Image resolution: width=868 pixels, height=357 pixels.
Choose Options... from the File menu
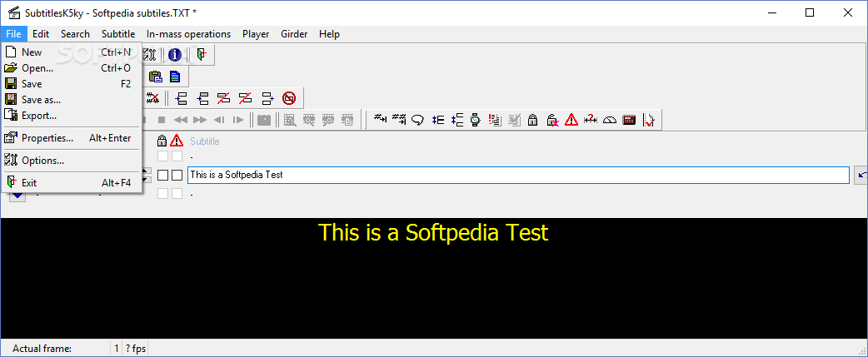click(72, 161)
